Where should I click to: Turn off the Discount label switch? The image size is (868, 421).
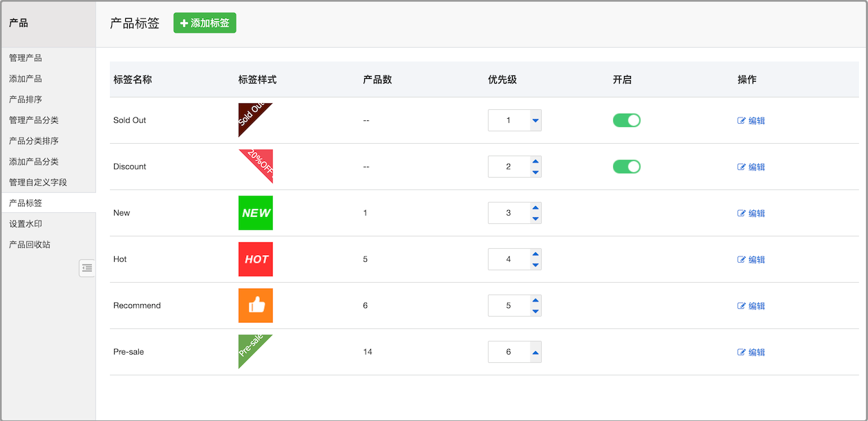(x=626, y=167)
